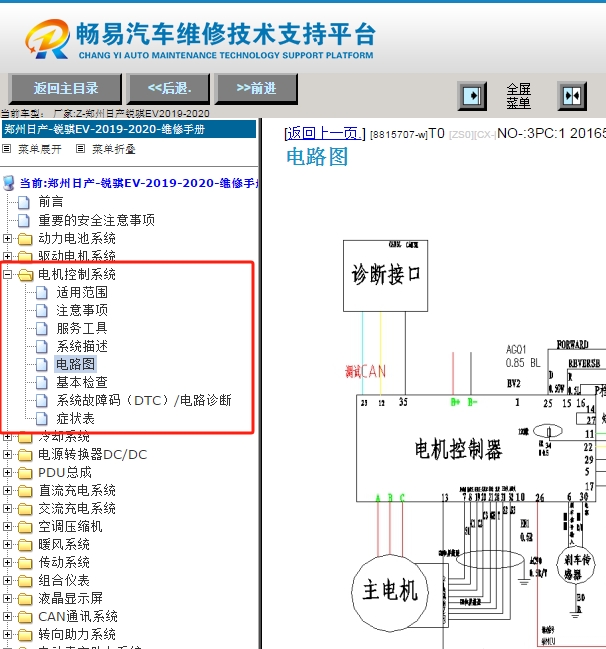Image resolution: width=606 pixels, height=649 pixels.
Task: Click the 组合仪表 folder icon
Action: click(25, 581)
